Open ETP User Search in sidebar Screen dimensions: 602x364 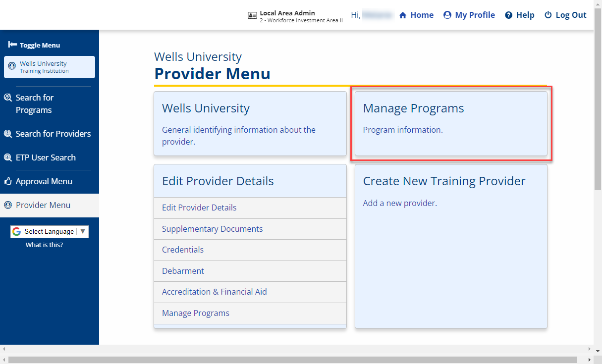pos(46,157)
